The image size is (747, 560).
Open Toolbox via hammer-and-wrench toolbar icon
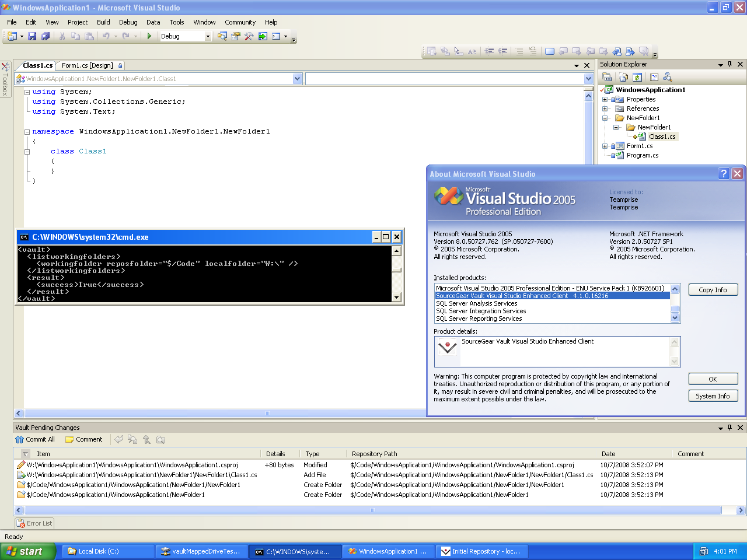(249, 36)
